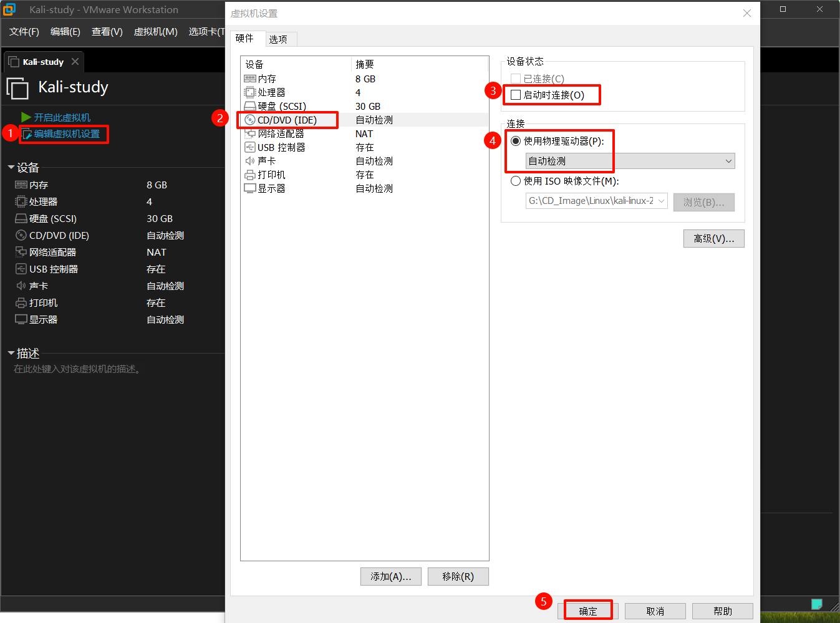
Task: Select the 使用 ISO 映像文件 radio button
Action: click(516, 181)
